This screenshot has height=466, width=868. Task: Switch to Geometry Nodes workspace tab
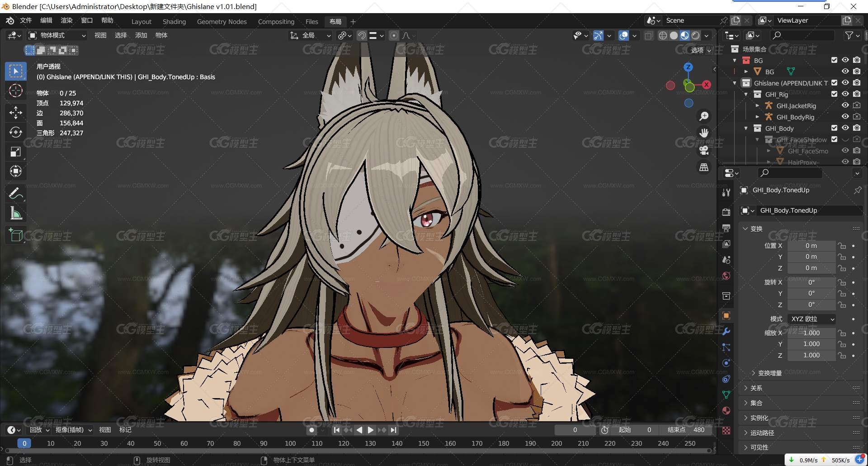(222, 22)
